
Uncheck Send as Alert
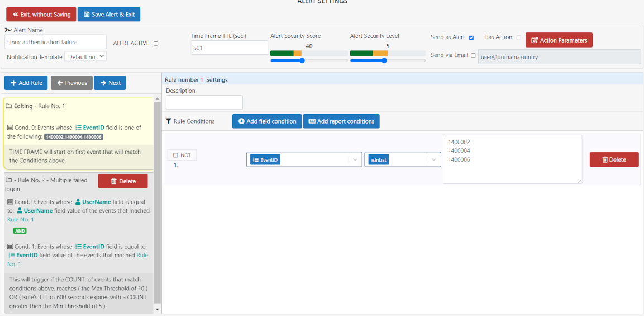471,38
